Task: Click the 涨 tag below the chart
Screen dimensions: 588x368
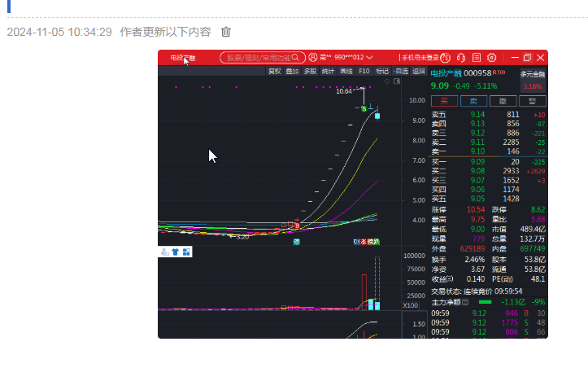Action: [x=363, y=242]
